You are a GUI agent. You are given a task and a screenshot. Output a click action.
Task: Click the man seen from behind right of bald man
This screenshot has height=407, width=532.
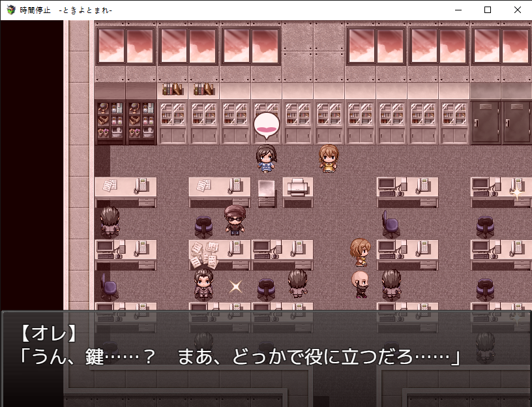pyautogui.click(x=391, y=284)
